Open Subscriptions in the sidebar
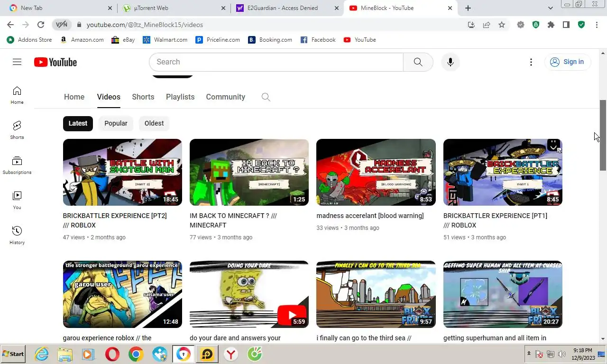 tap(17, 165)
